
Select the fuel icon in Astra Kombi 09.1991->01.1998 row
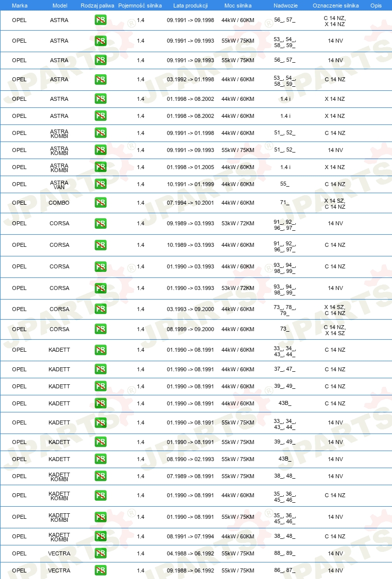pos(100,133)
